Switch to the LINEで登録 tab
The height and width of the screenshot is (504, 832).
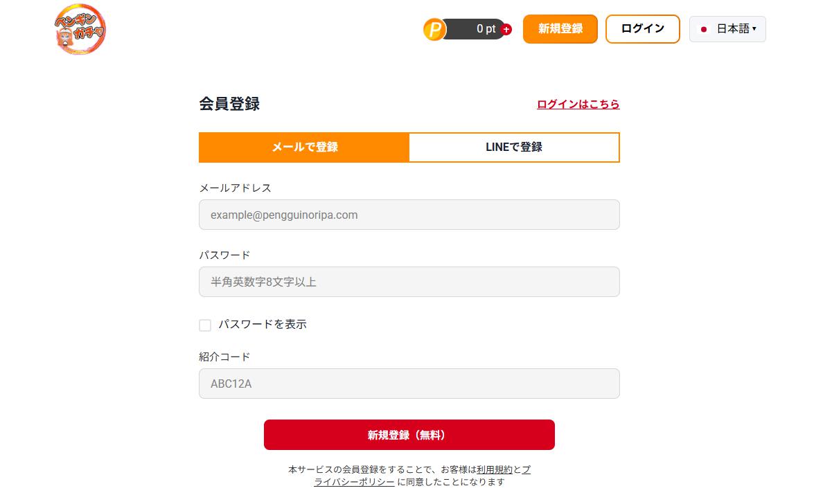[514, 147]
